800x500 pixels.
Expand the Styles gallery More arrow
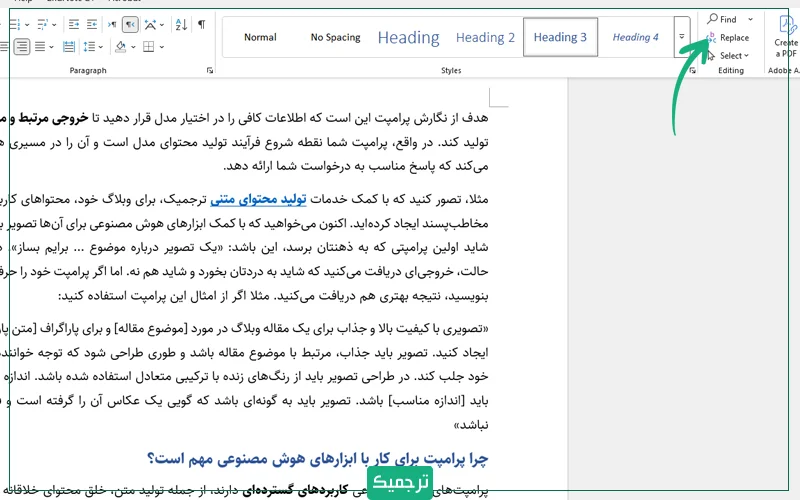click(x=682, y=38)
